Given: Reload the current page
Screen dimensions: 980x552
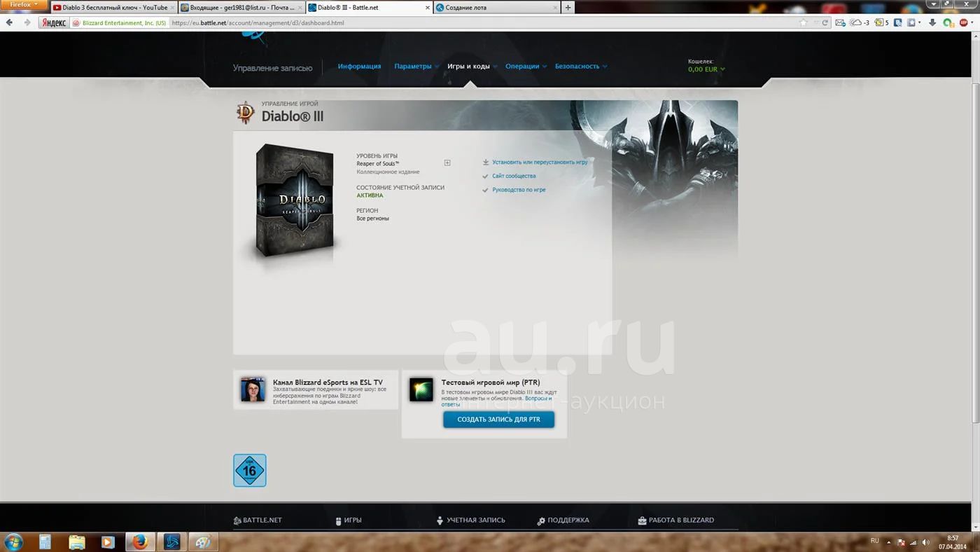Looking at the screenshot, I should coord(825,23).
